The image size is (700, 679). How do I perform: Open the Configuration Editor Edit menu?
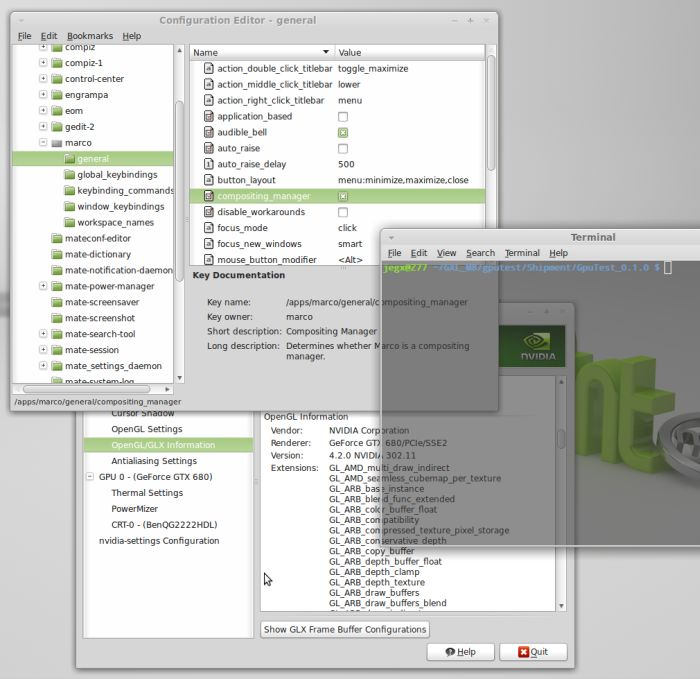pos(49,36)
